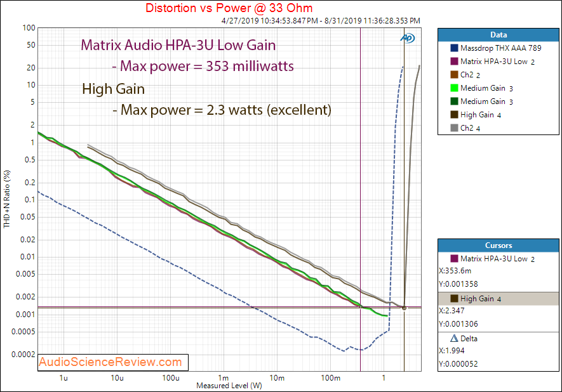Click the light green Medium Gain swatch

click(x=454, y=88)
